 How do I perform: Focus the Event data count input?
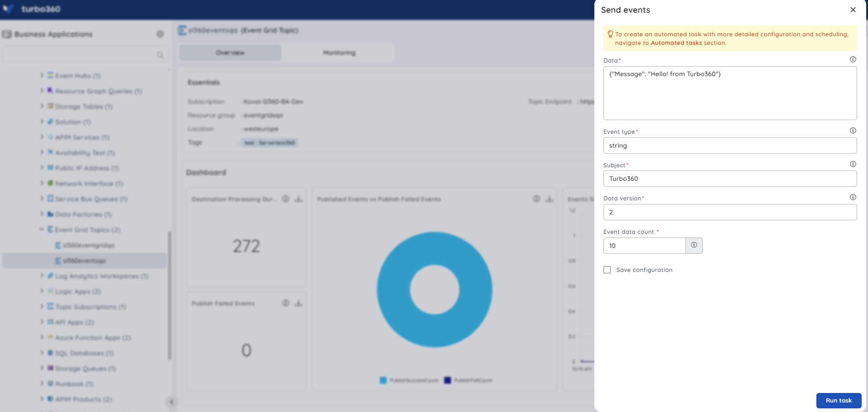[644, 246]
